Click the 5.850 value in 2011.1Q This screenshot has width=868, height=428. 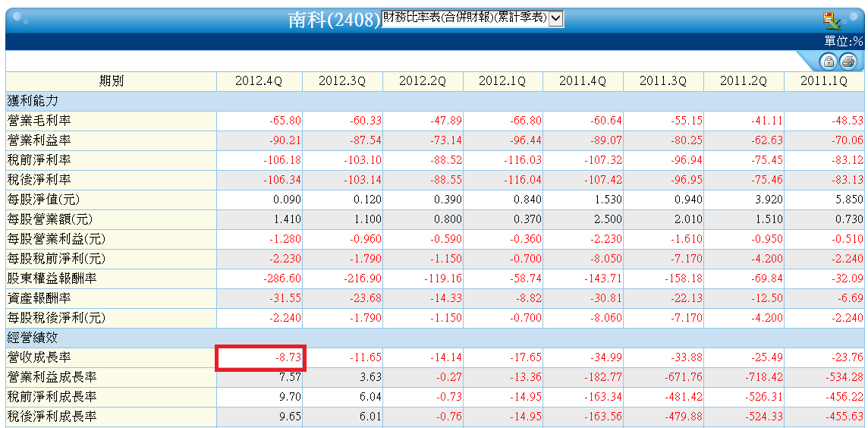pos(850,200)
